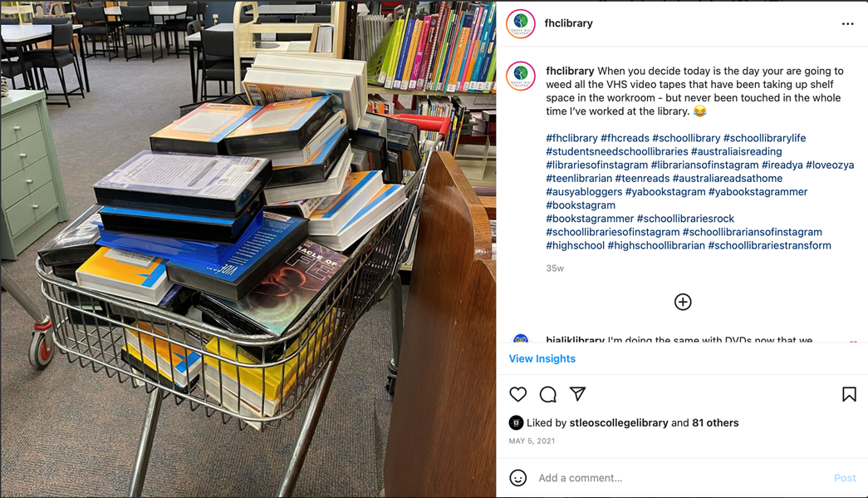Open the three-dot more options menu
The width and height of the screenshot is (868, 498).
click(x=847, y=24)
